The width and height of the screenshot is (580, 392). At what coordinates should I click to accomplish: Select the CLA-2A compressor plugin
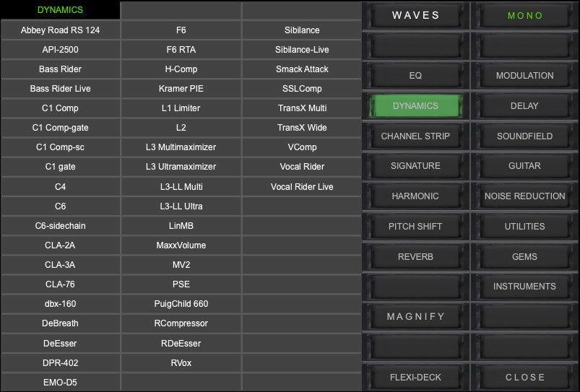click(61, 245)
